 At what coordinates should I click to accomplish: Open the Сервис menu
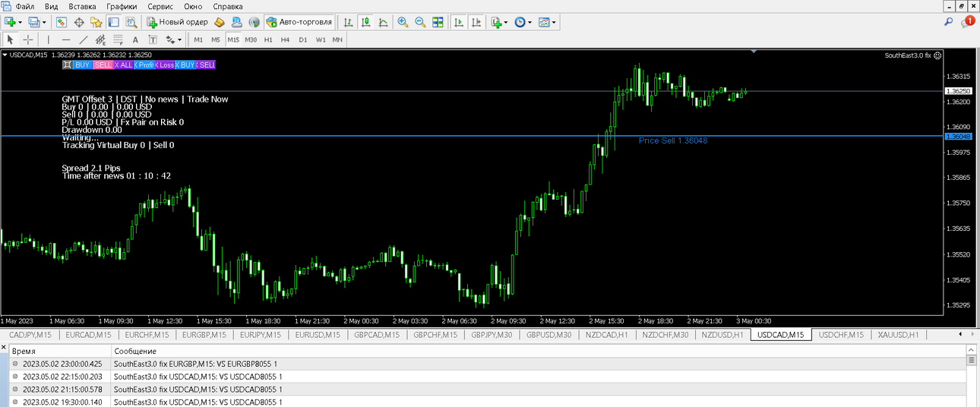160,6
